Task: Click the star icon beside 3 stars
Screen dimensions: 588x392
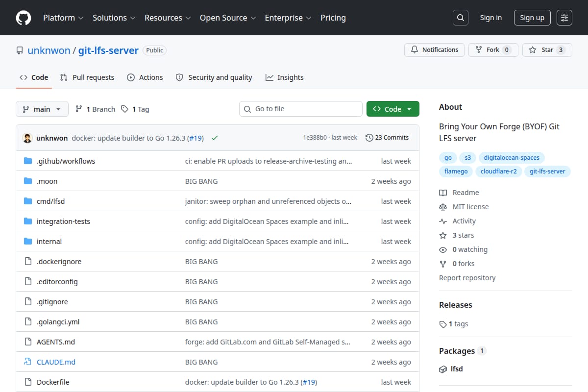Action: pyautogui.click(x=443, y=235)
